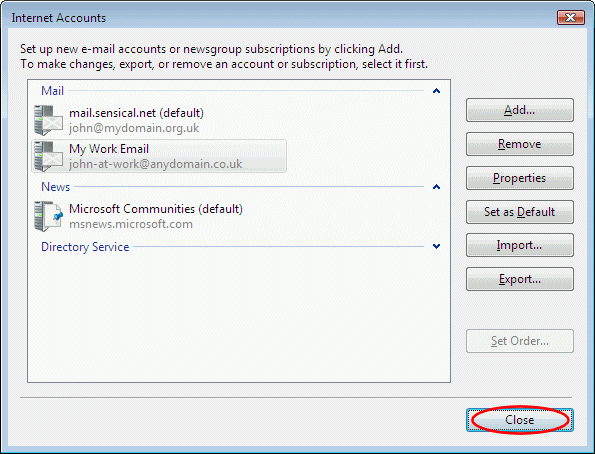The image size is (595, 454).
Task: Click the Add... button
Action: click(519, 110)
